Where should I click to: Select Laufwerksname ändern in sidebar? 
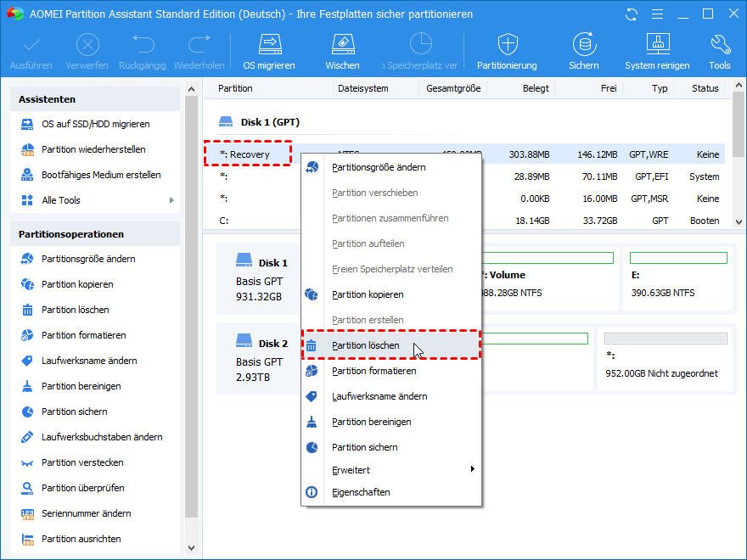pos(89,361)
